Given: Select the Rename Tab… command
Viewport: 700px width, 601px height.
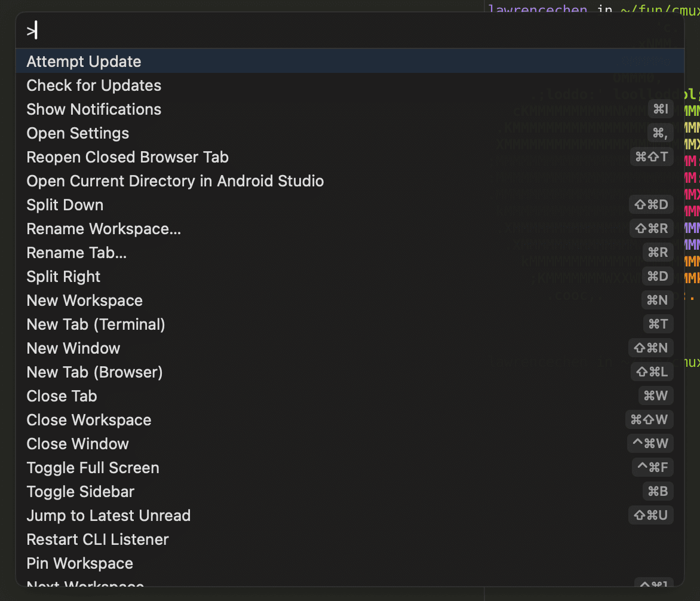Looking at the screenshot, I should tap(76, 253).
